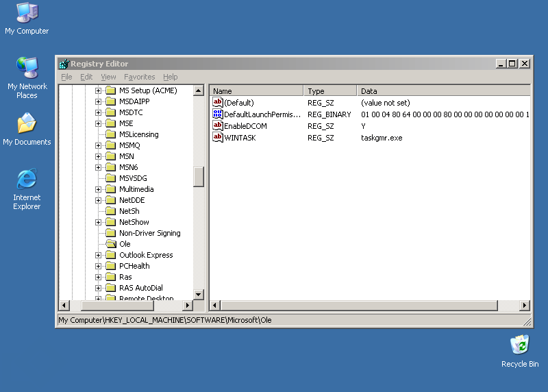Screen dimensions: 548x392
Task: Select the Internet Explorer desktop icon
Action: point(27,189)
